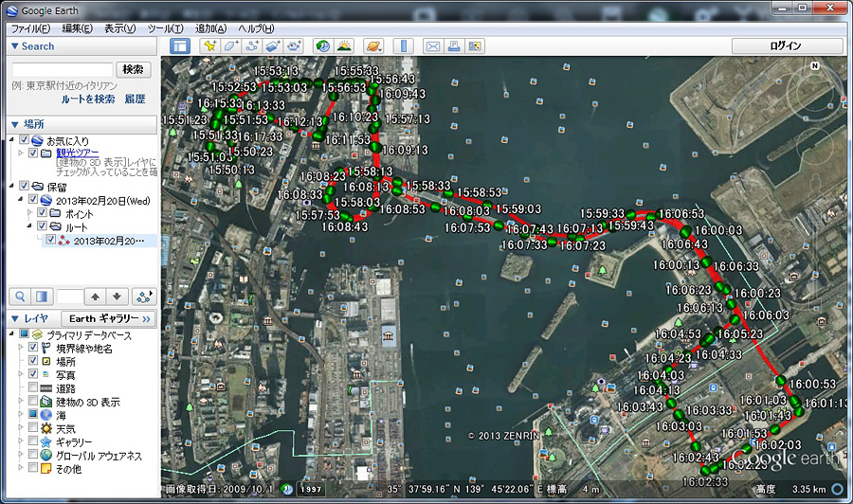Image resolution: width=853 pixels, height=504 pixels.
Task: Expand the ポイント tree node
Action: 30,213
